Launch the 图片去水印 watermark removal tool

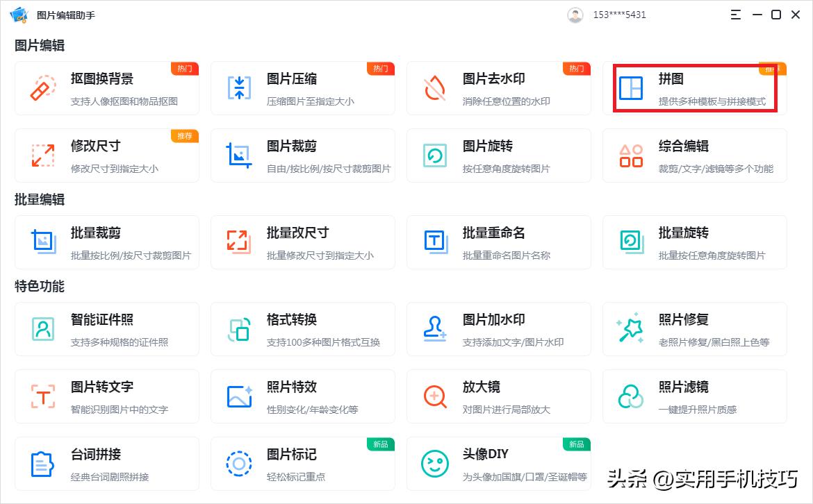(498, 87)
